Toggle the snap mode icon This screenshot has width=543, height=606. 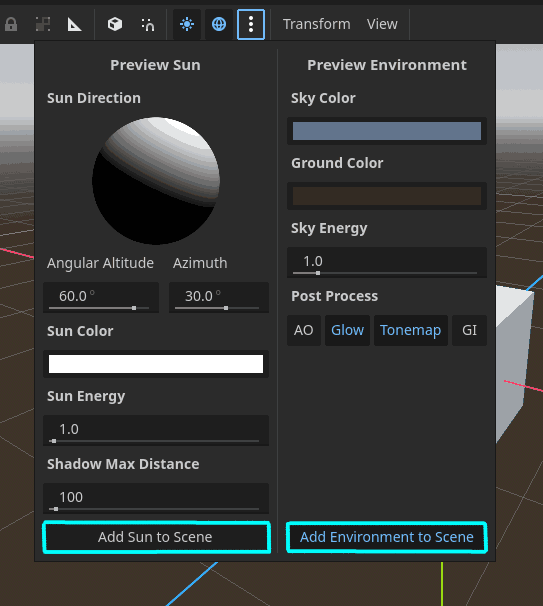147,24
